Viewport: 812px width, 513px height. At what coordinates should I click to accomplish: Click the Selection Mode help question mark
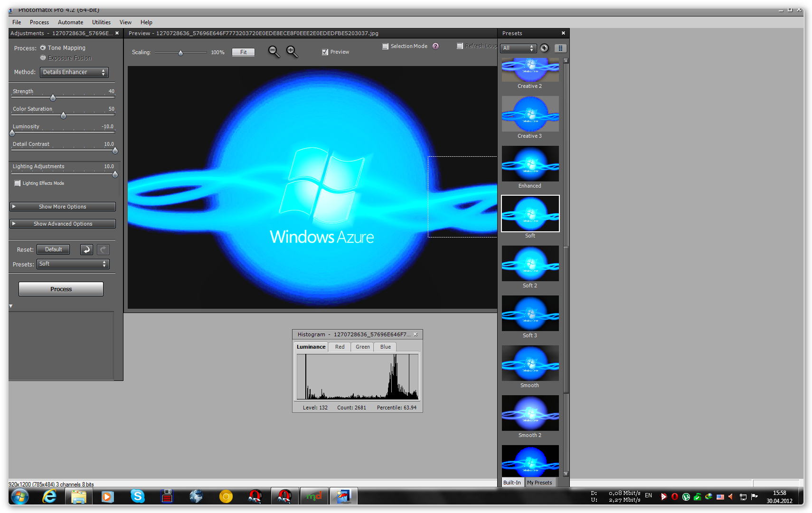[435, 46]
